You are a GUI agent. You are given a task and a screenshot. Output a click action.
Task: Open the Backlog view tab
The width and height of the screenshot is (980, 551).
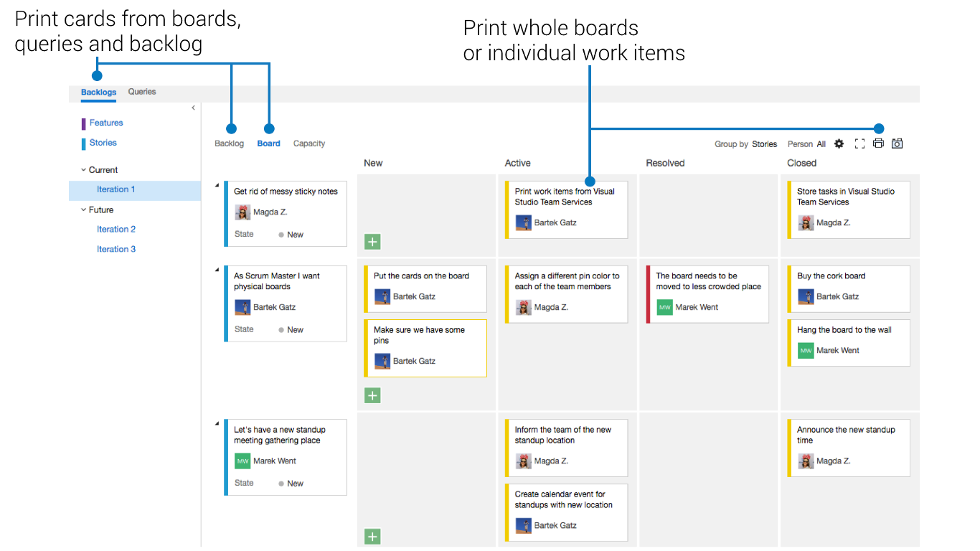click(230, 143)
